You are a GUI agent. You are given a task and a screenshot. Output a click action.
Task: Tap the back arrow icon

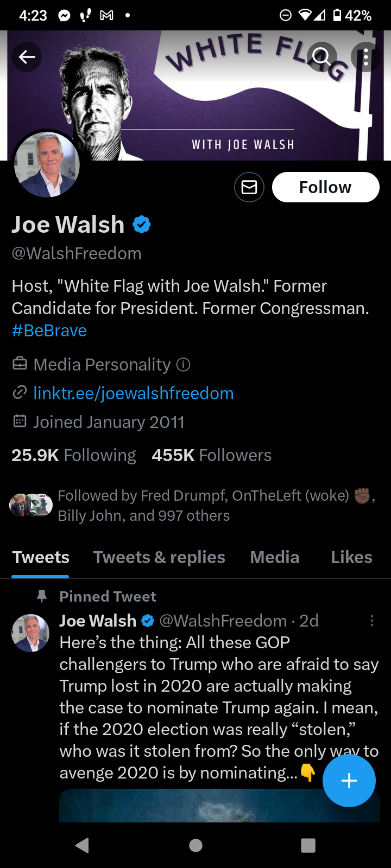27,57
